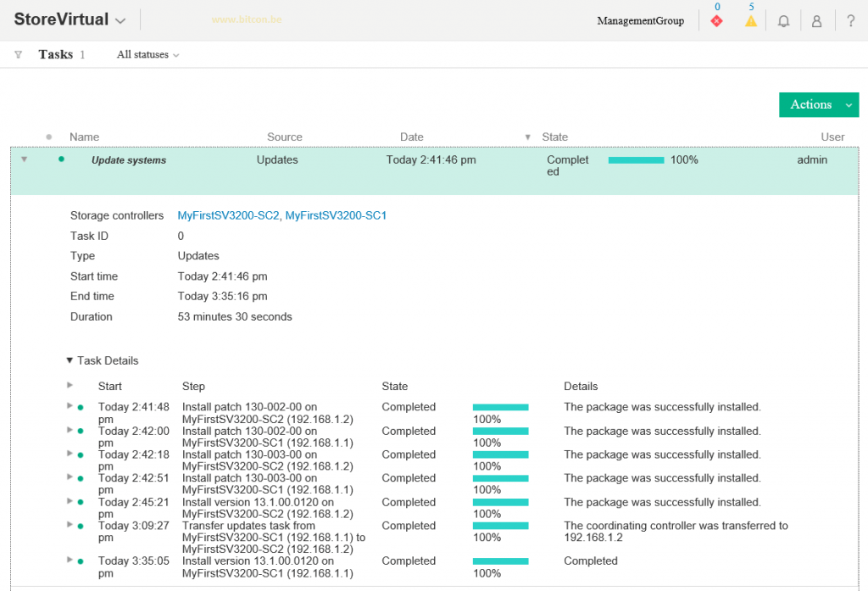Viewport: 868px width, 591px height.
Task: Click the coordinating controller transferred detail text
Action: point(676,532)
